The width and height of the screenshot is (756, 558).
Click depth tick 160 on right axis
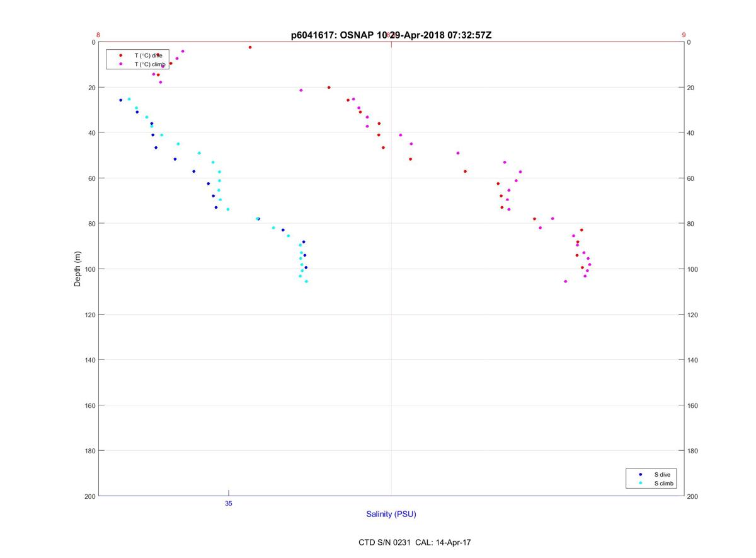point(693,405)
